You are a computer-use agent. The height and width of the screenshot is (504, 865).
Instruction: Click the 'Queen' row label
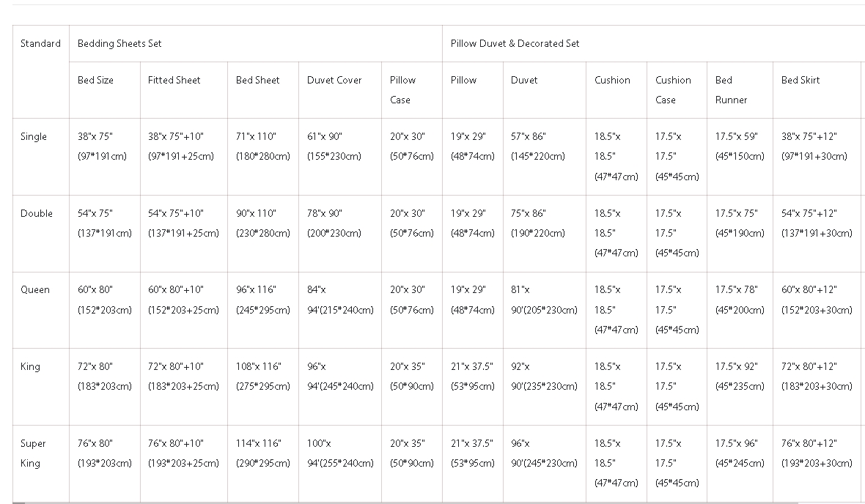coord(35,290)
